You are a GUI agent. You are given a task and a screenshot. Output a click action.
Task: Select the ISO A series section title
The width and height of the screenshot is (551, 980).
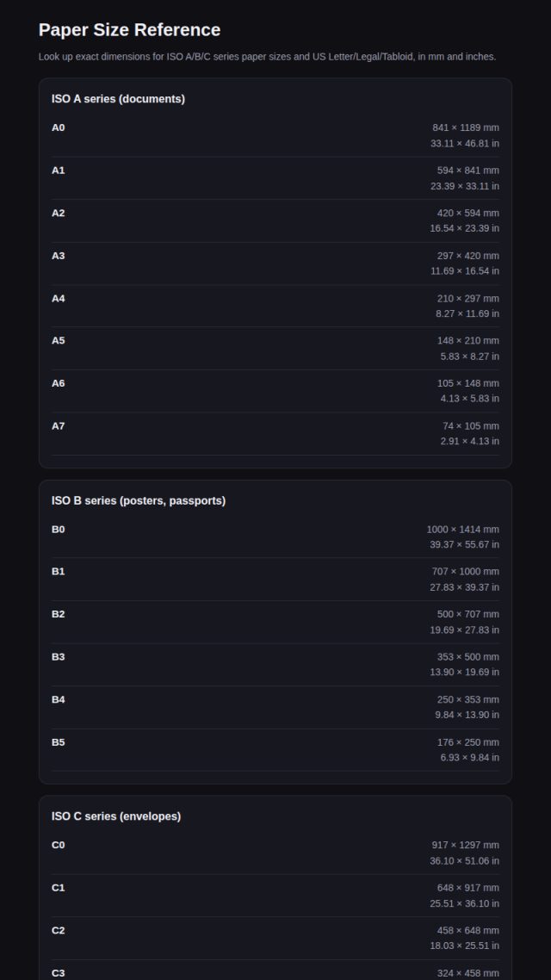118,99
